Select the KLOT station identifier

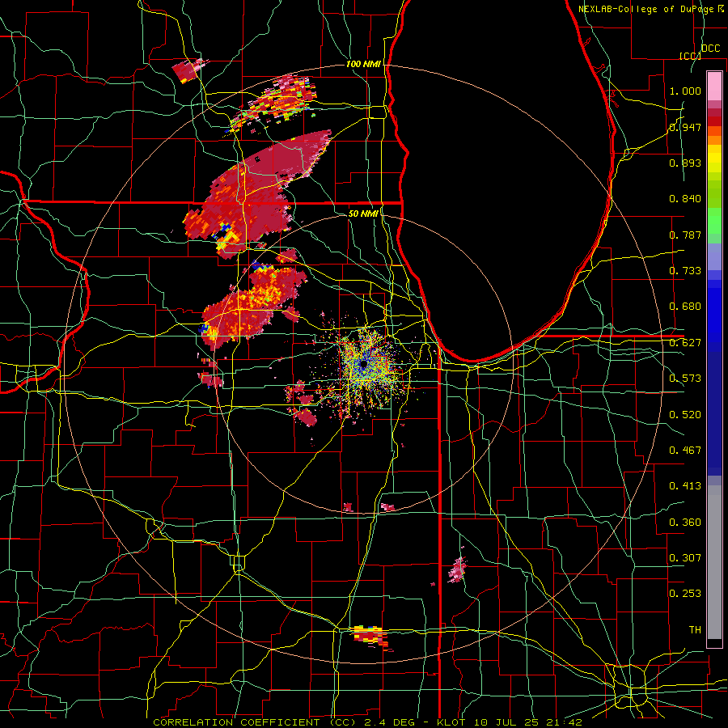coord(451,722)
